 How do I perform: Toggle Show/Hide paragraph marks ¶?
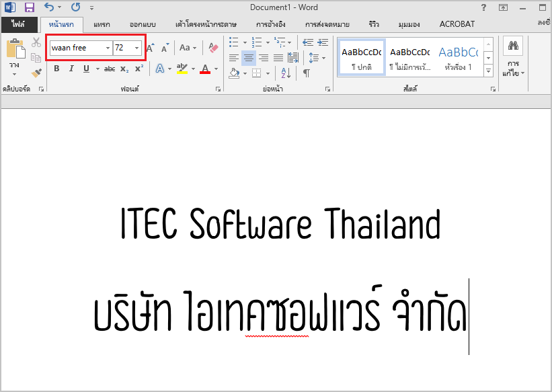click(307, 73)
